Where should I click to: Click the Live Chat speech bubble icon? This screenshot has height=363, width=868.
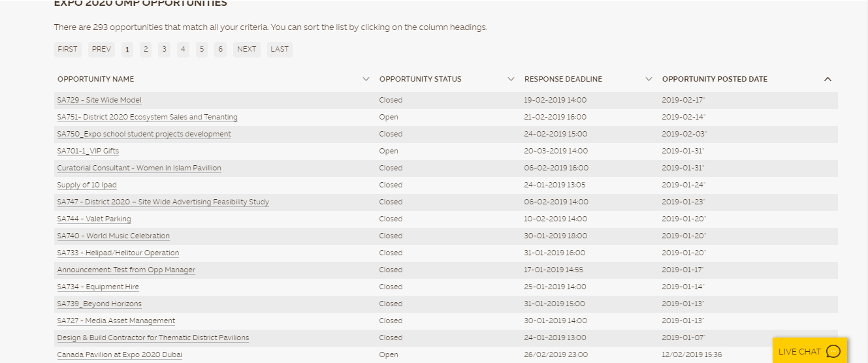coord(833,351)
